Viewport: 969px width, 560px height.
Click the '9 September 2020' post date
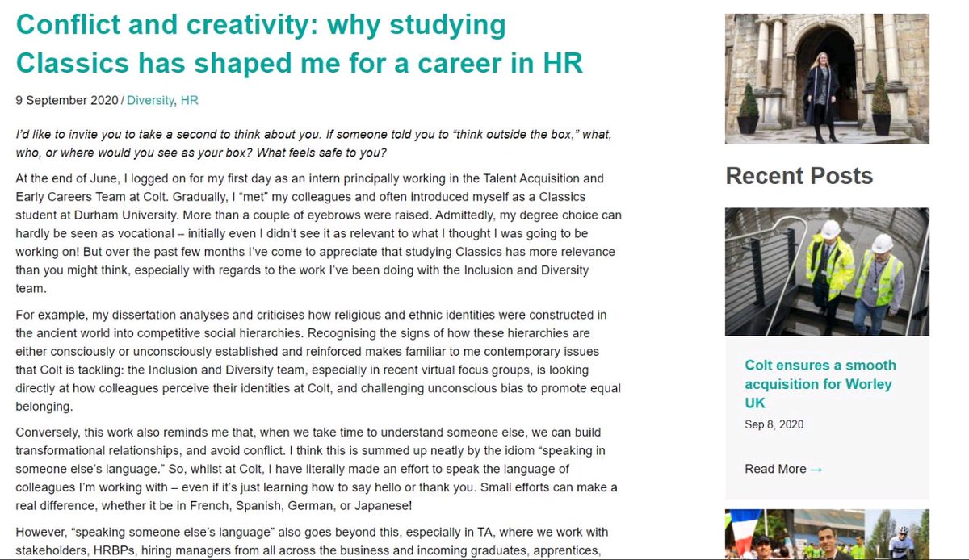pos(67,101)
